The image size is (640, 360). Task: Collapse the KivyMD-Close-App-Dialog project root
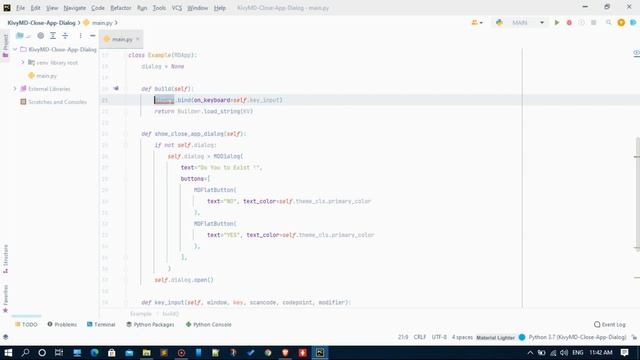(15, 49)
